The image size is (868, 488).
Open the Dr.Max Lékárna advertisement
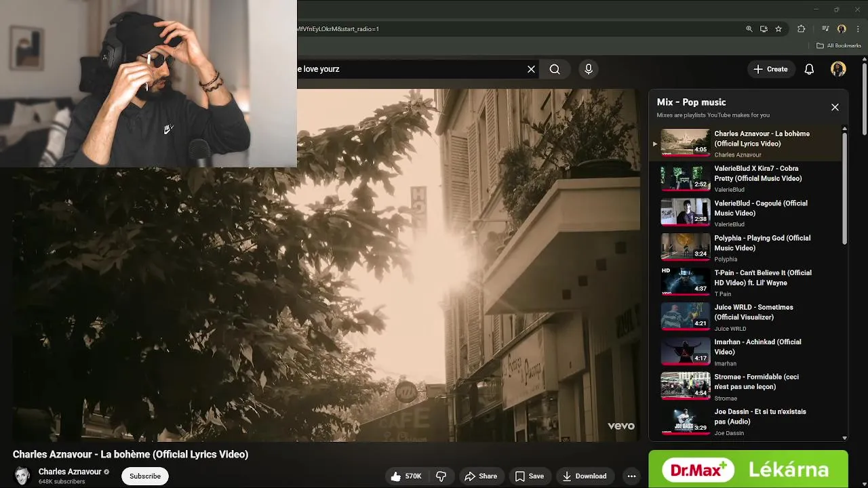tap(748, 469)
